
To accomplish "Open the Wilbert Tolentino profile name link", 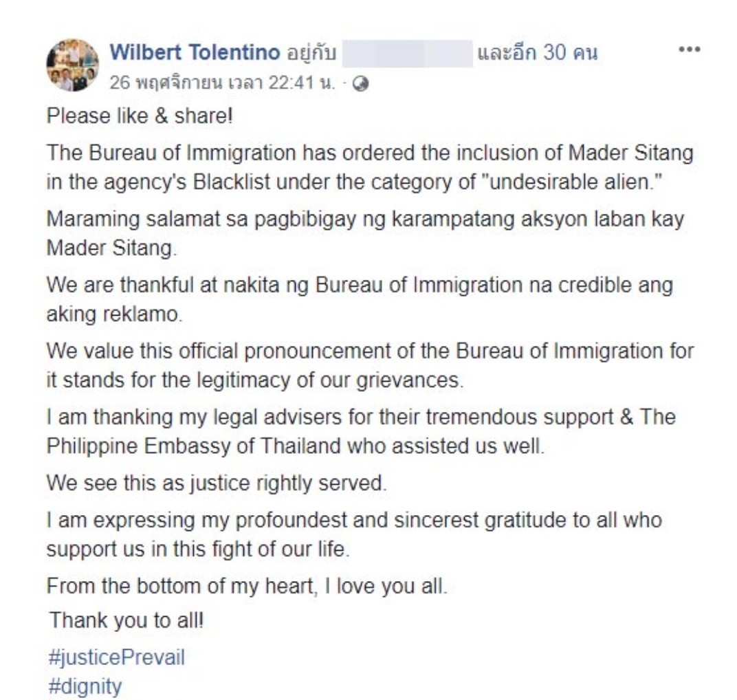I will pyautogui.click(x=195, y=52).
